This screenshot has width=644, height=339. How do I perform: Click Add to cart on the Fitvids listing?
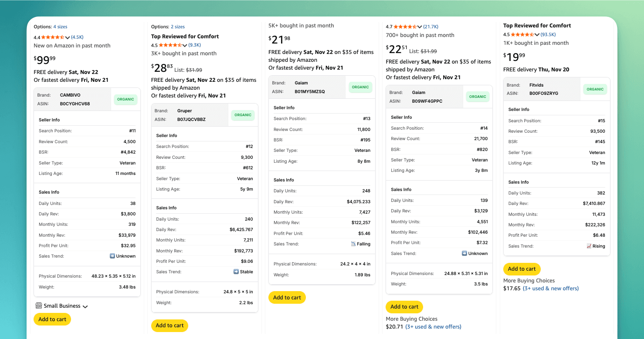[x=522, y=269]
